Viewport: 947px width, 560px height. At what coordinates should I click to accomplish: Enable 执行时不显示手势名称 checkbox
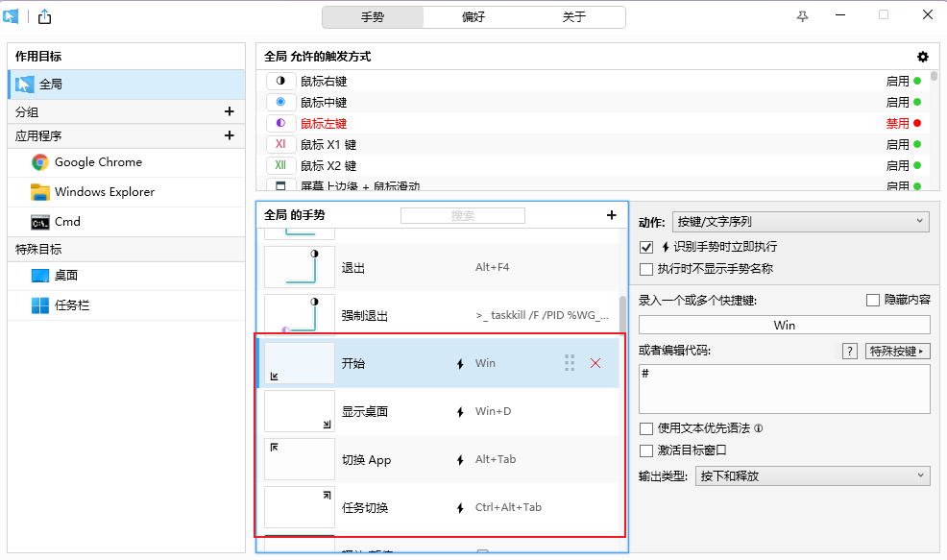pyautogui.click(x=646, y=269)
